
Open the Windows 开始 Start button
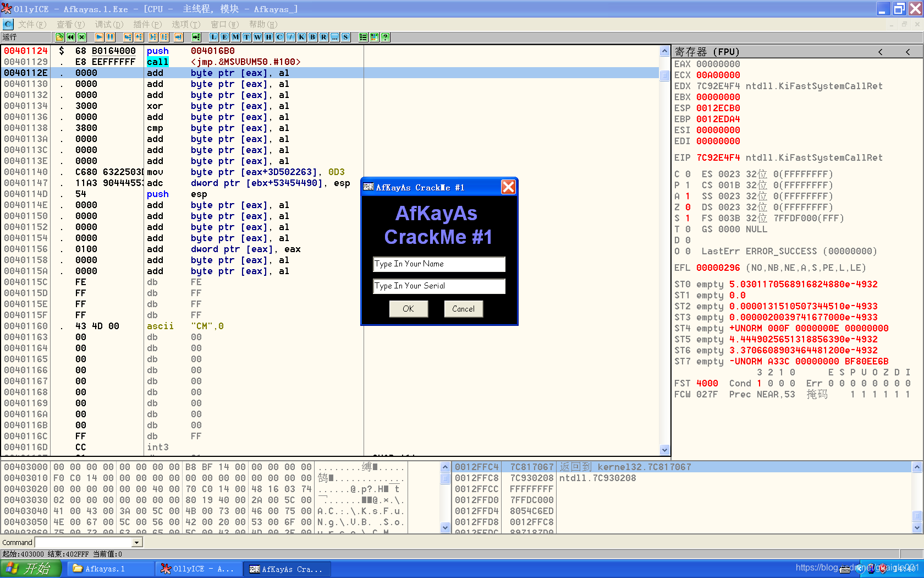(30, 569)
